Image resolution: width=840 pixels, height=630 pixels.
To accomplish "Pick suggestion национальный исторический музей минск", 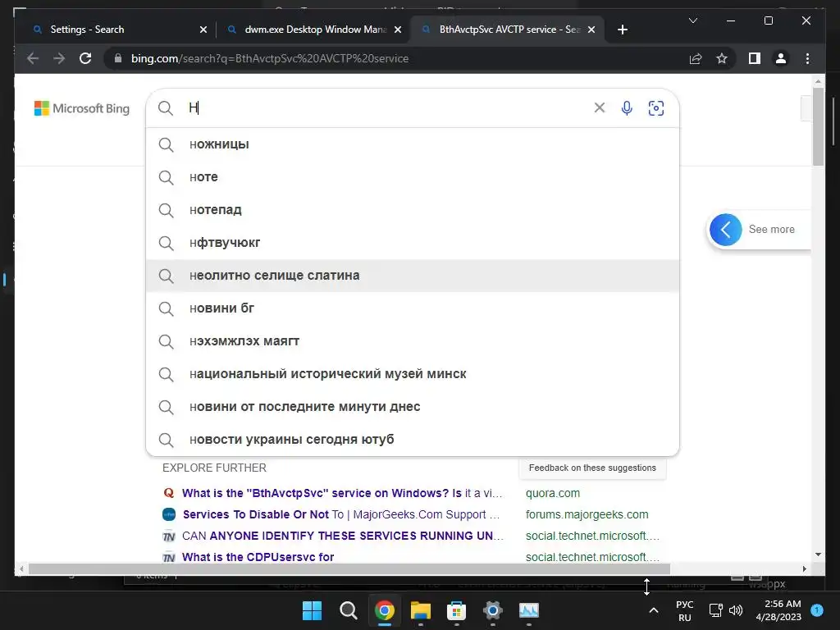I will point(413,374).
